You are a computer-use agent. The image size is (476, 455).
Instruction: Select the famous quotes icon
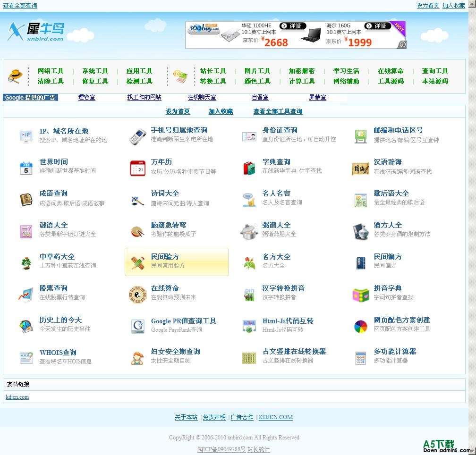(x=249, y=200)
